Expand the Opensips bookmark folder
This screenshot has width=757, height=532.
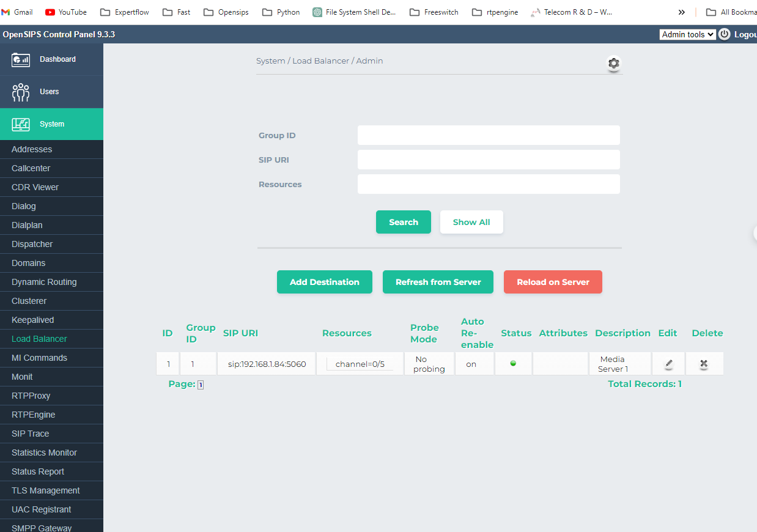tap(226, 12)
